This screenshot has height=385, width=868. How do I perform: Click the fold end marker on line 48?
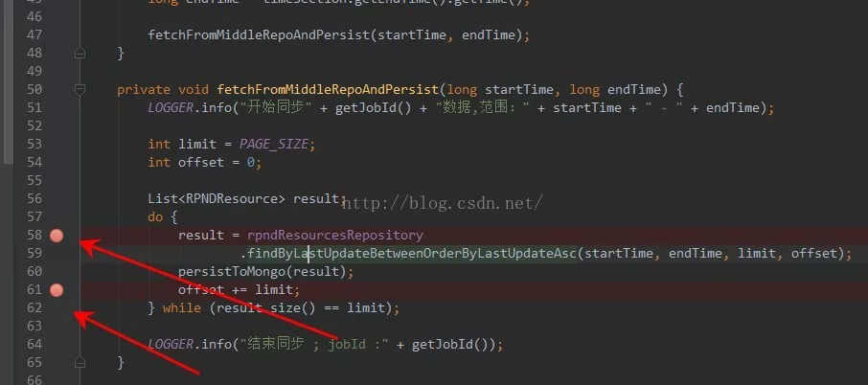click(80, 53)
